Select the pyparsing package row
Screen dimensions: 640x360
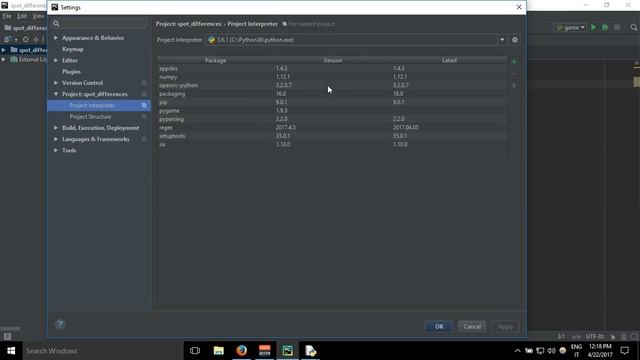(x=332, y=119)
